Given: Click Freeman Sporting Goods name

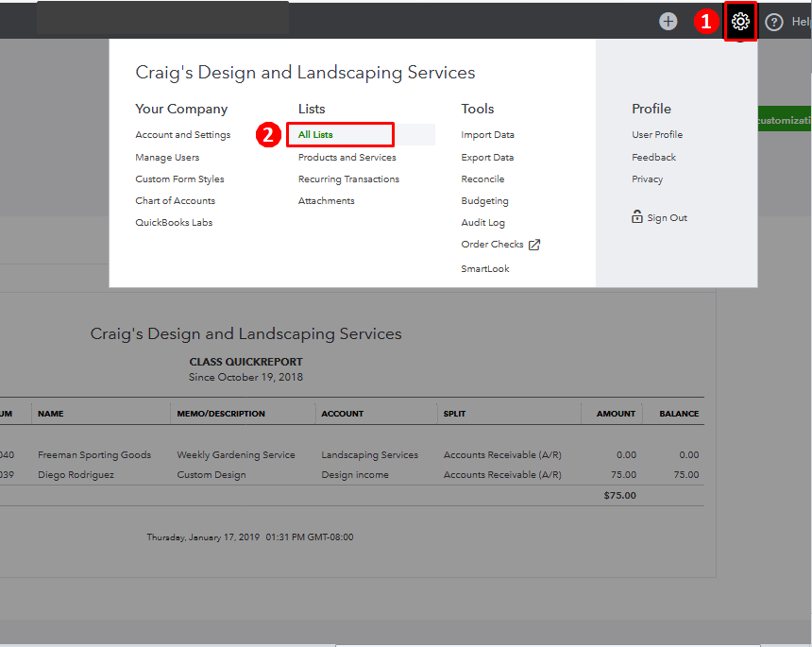Looking at the screenshot, I should point(94,455).
